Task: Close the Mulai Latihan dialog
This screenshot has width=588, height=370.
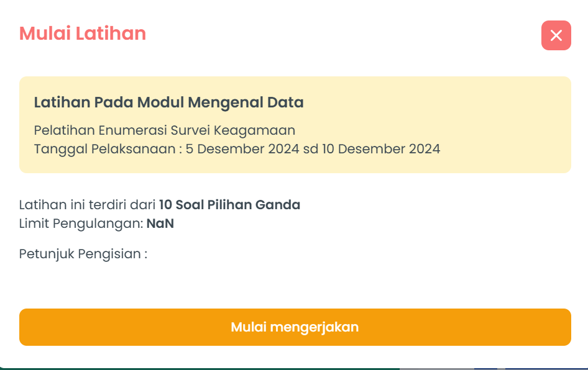Action: click(556, 35)
